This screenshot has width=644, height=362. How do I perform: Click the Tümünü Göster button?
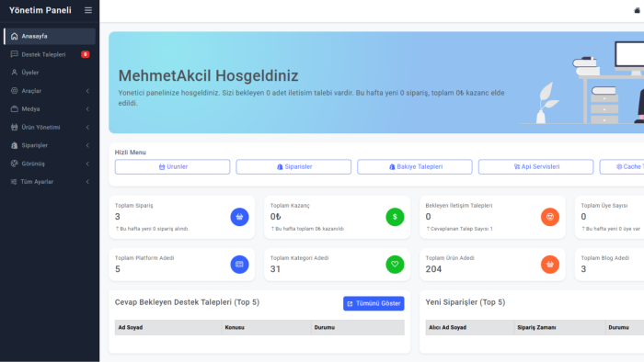[x=374, y=303]
